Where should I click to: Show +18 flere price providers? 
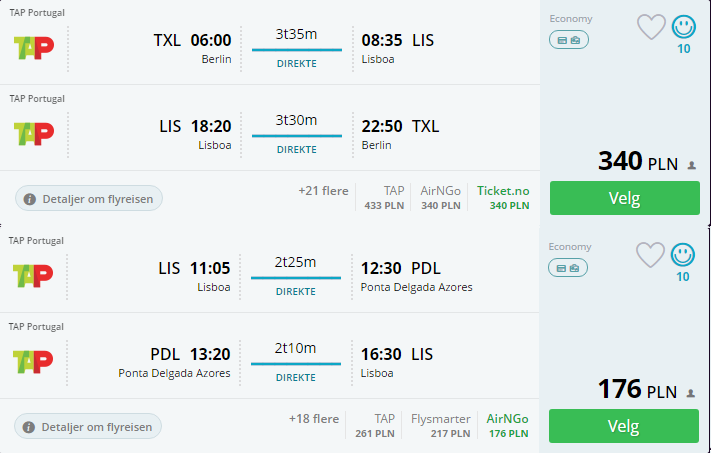(x=314, y=419)
